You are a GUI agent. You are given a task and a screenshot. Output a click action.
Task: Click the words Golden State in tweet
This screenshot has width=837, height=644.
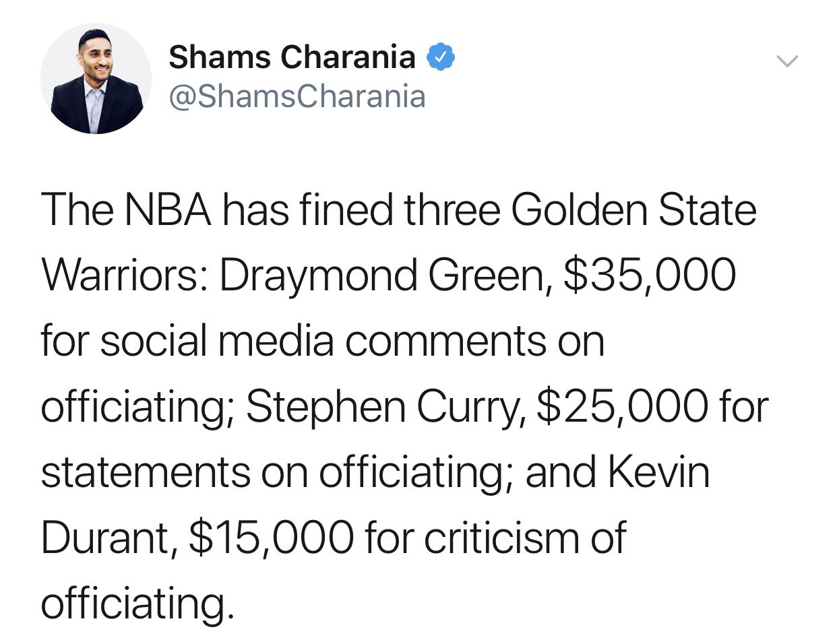coord(633,210)
